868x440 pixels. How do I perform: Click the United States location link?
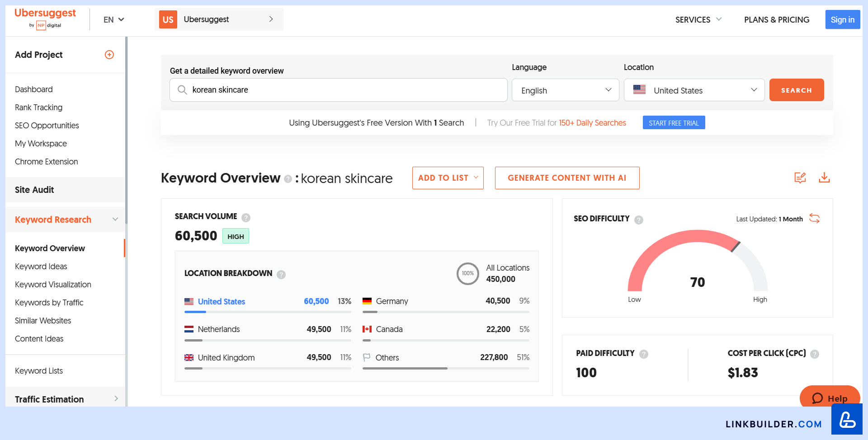point(222,302)
